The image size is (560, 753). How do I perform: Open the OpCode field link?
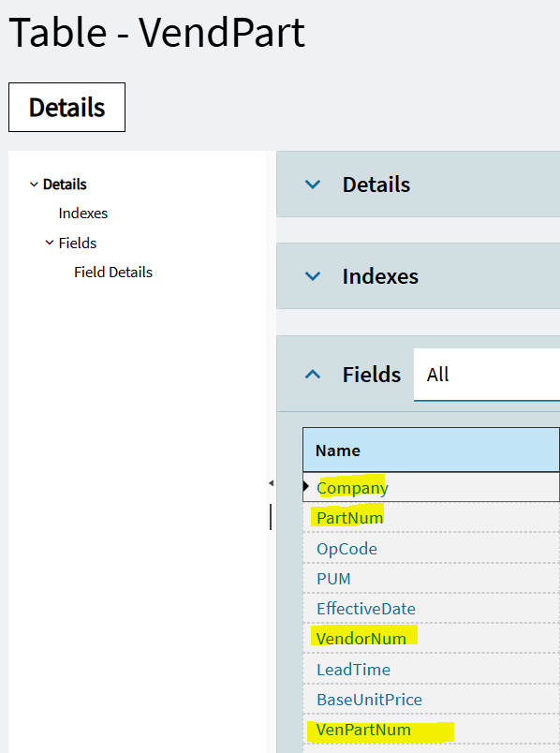click(346, 549)
